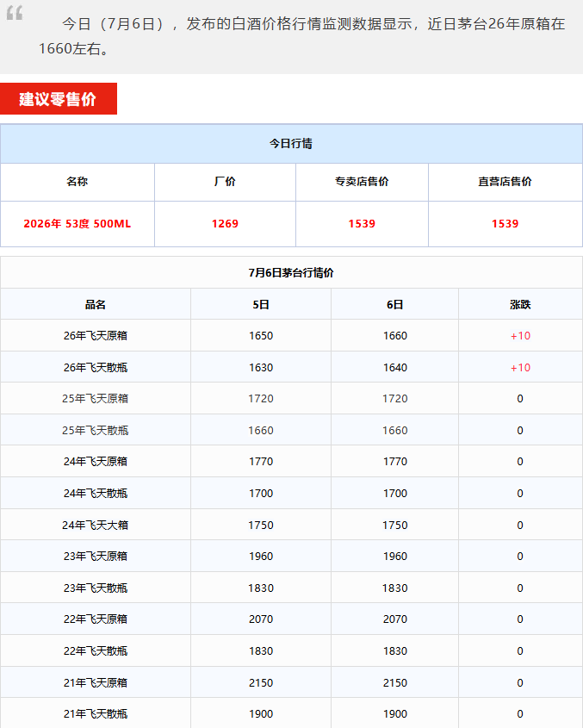
Task: Click the 23年飞天原箱 row name
Action: click(x=95, y=557)
